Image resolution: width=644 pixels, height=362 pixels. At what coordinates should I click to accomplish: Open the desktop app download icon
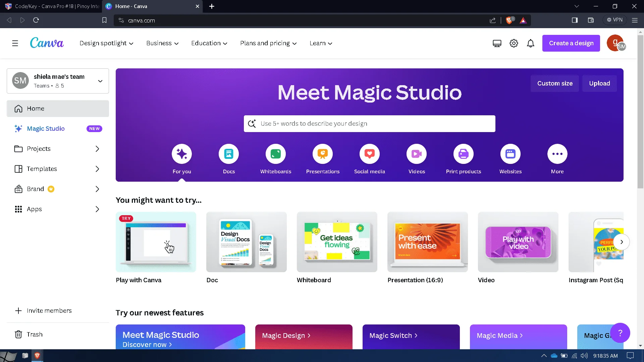(x=497, y=43)
